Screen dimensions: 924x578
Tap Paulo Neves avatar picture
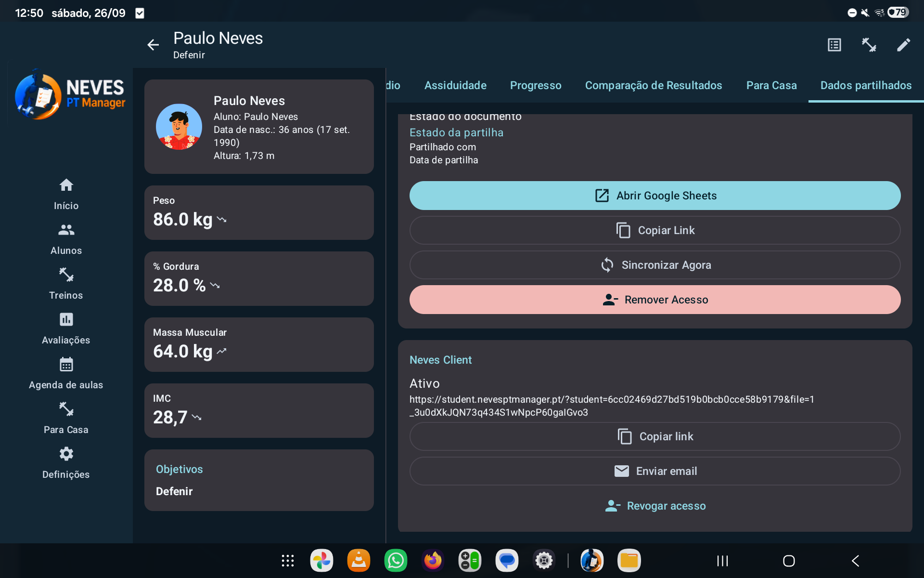click(179, 127)
